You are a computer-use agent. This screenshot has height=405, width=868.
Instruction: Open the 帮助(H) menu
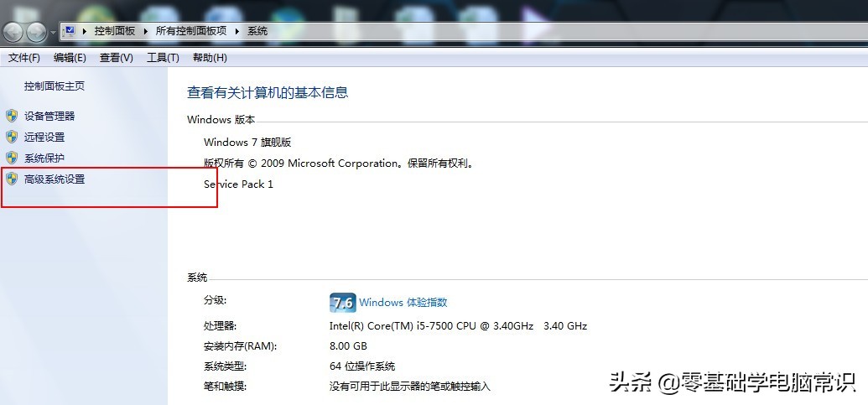(x=210, y=58)
